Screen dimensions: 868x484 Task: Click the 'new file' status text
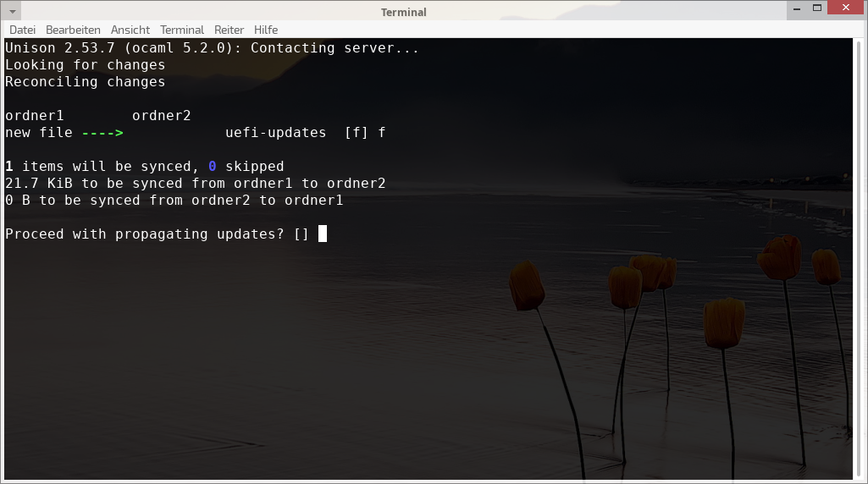(39, 133)
